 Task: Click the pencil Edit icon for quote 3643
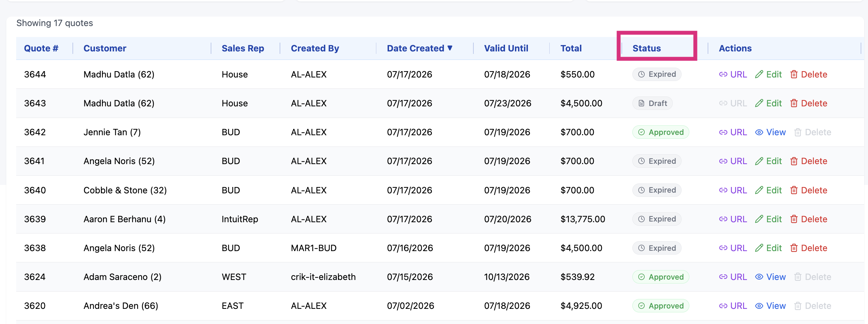759,103
